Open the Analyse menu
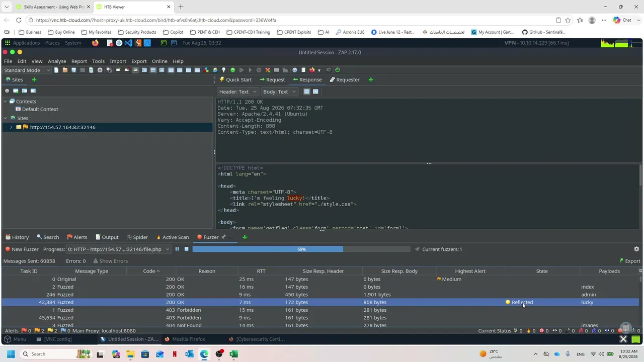The height and width of the screenshot is (362, 644). click(57, 61)
